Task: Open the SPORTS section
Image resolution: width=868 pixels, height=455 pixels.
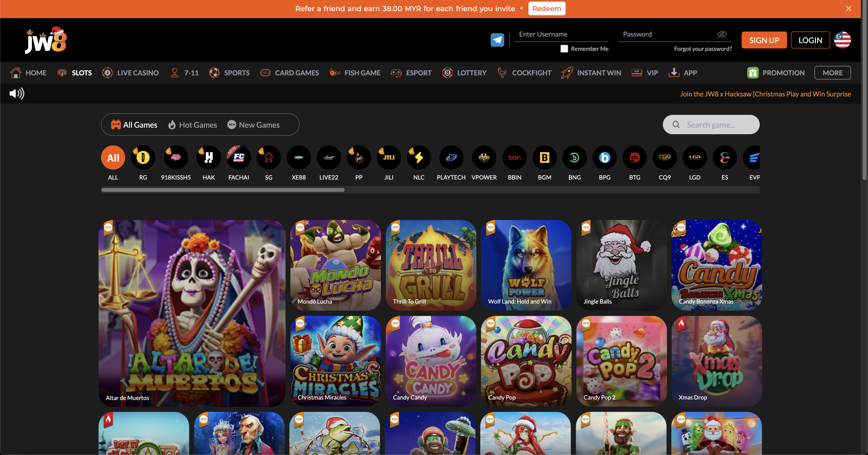Action: [x=229, y=73]
